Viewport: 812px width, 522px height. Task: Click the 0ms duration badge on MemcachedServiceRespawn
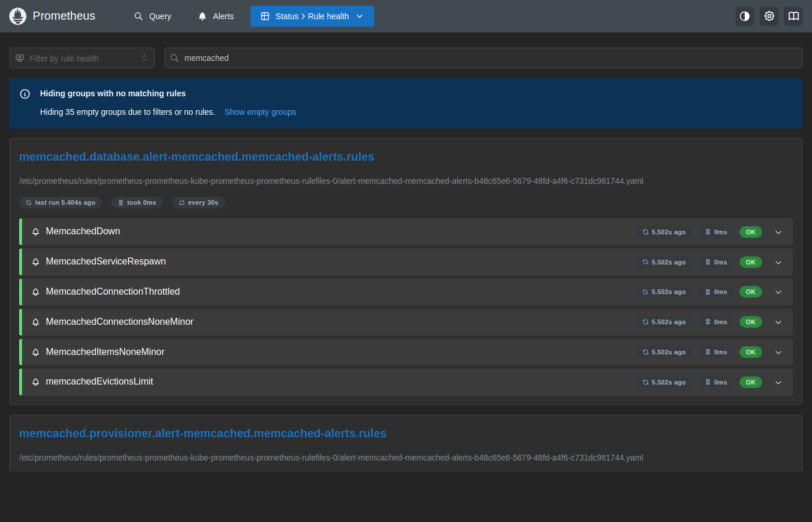716,262
